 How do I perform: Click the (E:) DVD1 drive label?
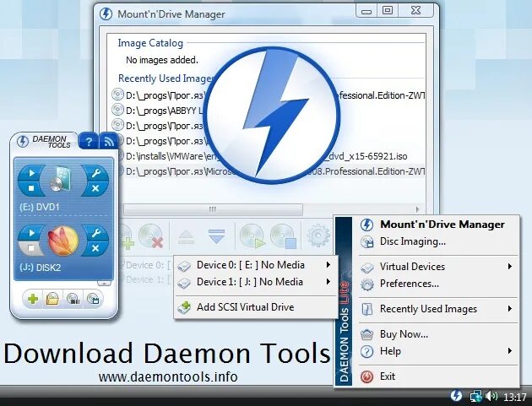pos(40,207)
